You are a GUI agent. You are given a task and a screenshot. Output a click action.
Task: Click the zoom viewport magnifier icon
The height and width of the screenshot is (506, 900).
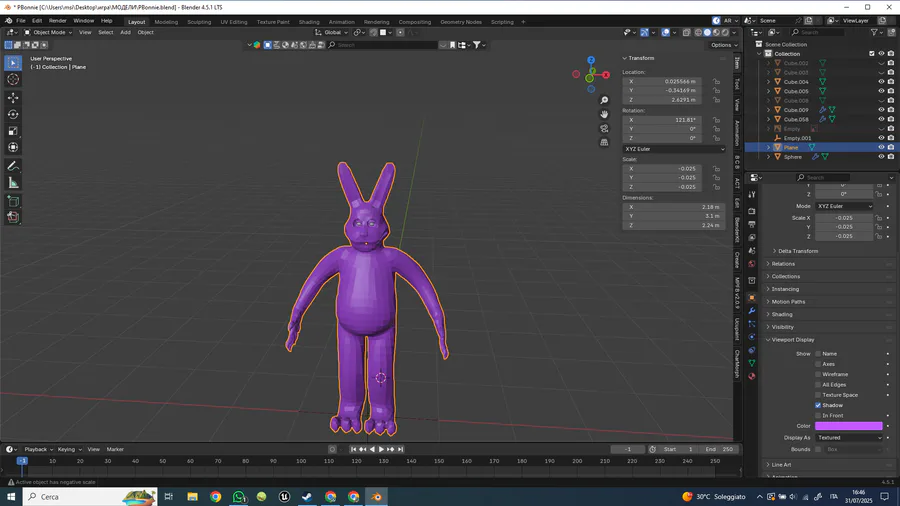604,100
